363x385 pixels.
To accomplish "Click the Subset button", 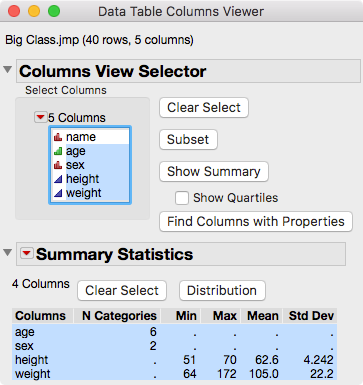I will (188, 139).
